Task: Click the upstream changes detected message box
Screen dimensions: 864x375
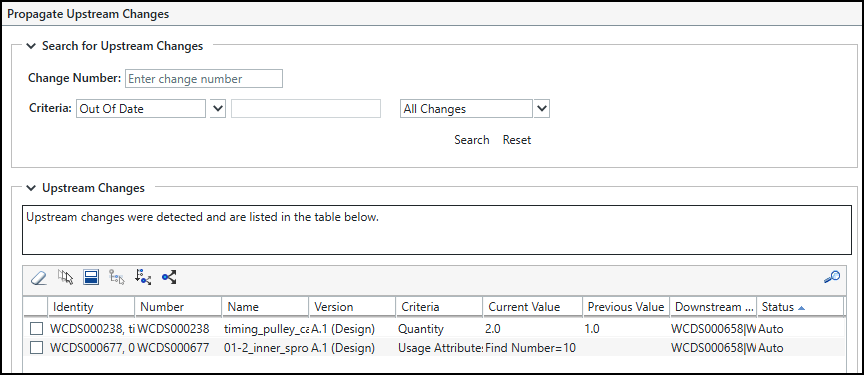Action: [437, 230]
